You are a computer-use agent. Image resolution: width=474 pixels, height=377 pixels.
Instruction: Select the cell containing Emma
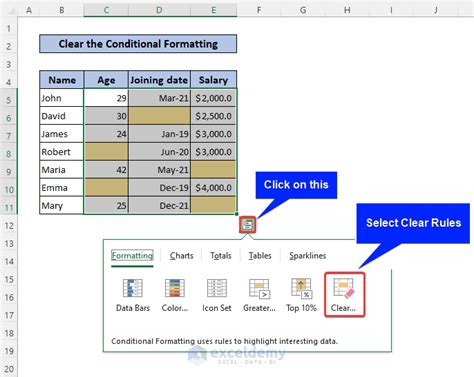(62, 188)
